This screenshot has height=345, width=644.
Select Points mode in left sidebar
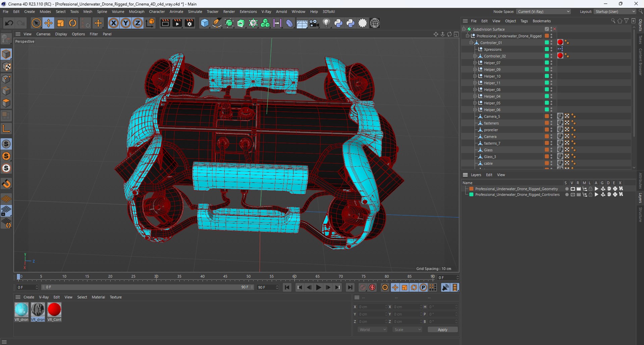tap(6, 79)
